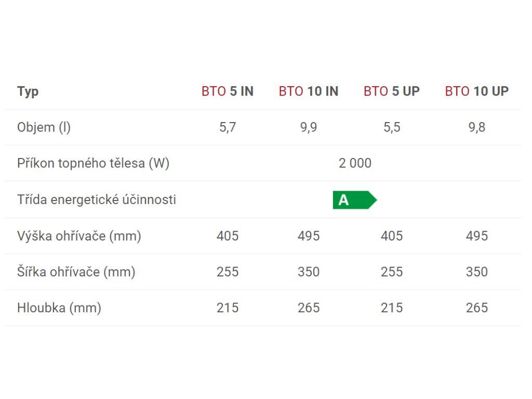The image size is (532, 399).
Task: Click the 350 width value under BTO 10 UP
Action: point(477,272)
